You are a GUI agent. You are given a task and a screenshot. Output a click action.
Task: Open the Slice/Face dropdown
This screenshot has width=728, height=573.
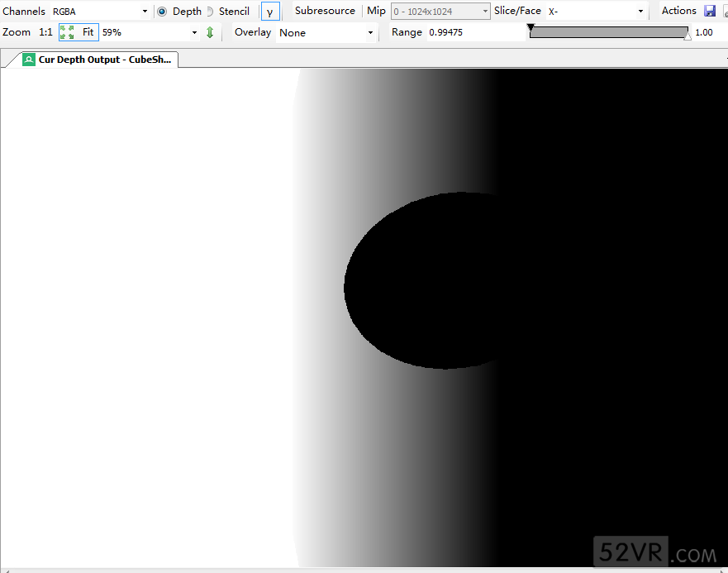click(595, 12)
